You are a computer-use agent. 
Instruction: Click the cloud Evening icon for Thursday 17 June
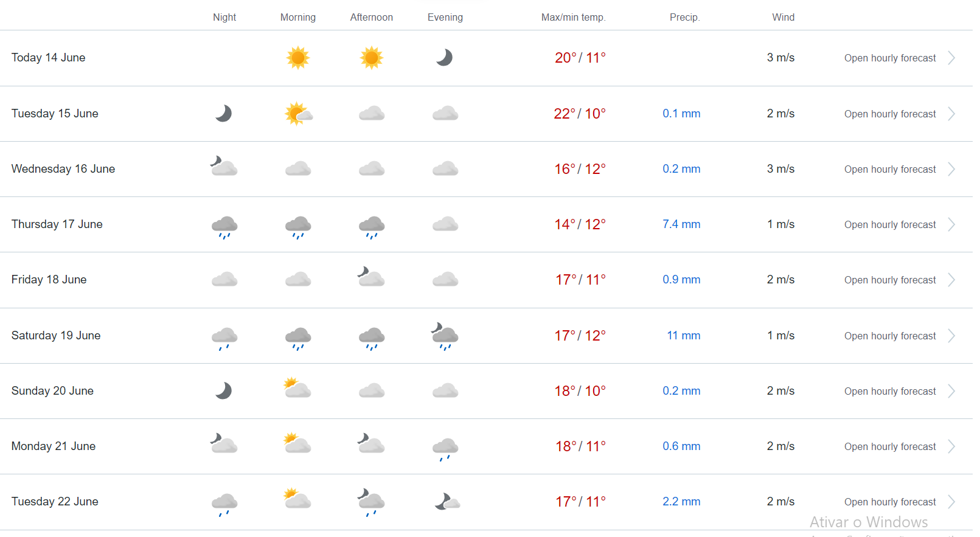[x=445, y=224]
